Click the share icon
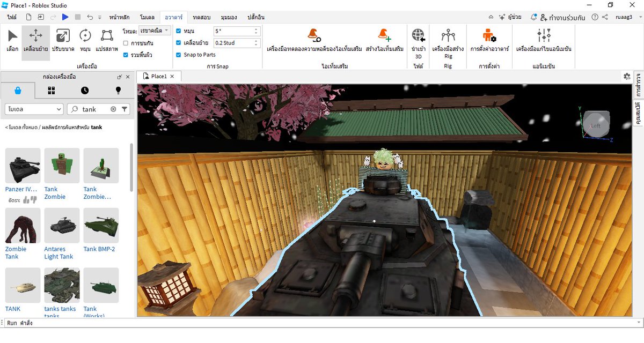Image resolution: width=644 pixels, height=343 pixels. (605, 17)
